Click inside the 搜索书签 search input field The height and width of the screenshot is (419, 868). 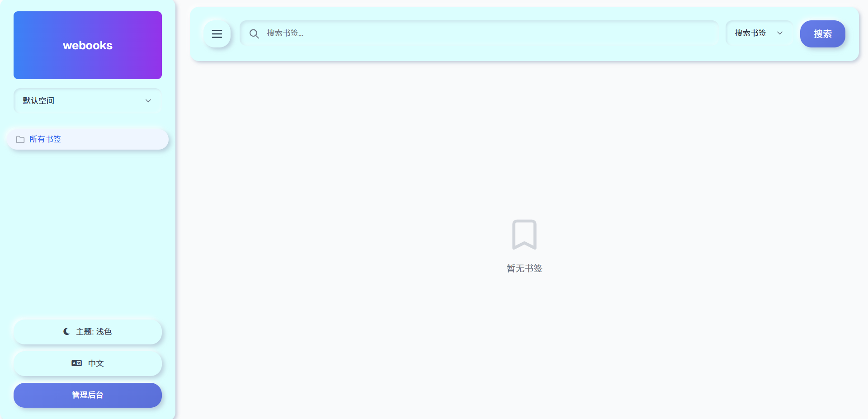[x=452, y=33]
